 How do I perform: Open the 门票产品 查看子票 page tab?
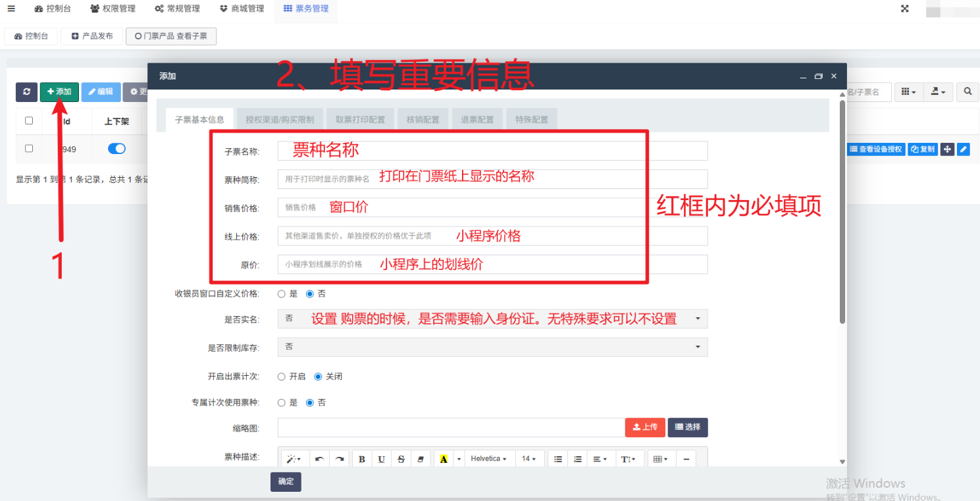pos(171,36)
